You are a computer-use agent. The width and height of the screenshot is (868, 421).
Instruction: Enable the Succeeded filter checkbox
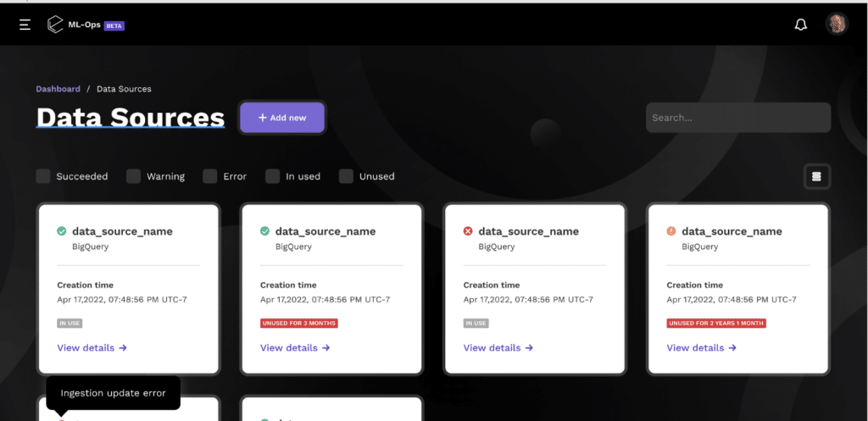point(43,176)
